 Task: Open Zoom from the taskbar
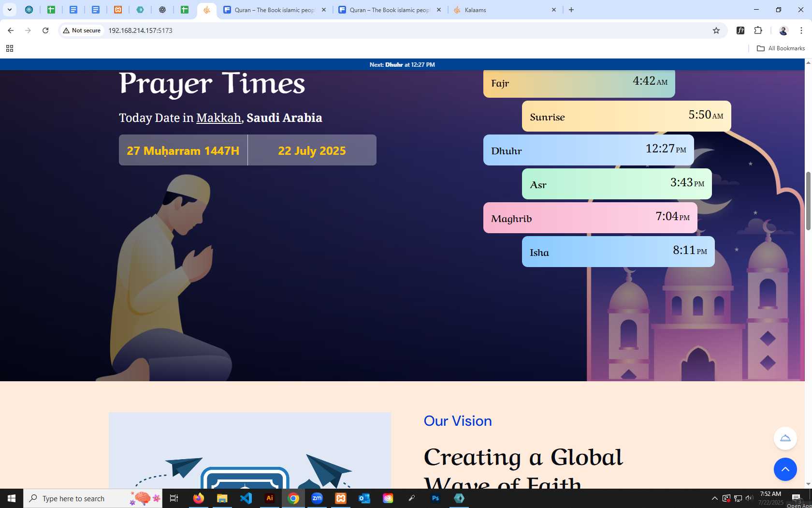coord(317,498)
